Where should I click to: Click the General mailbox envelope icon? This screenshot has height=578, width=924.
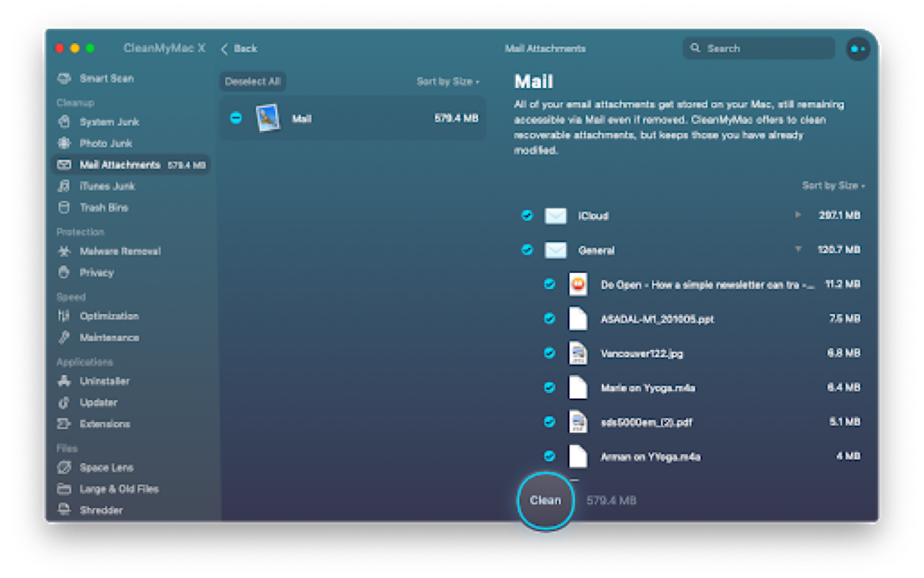click(555, 250)
